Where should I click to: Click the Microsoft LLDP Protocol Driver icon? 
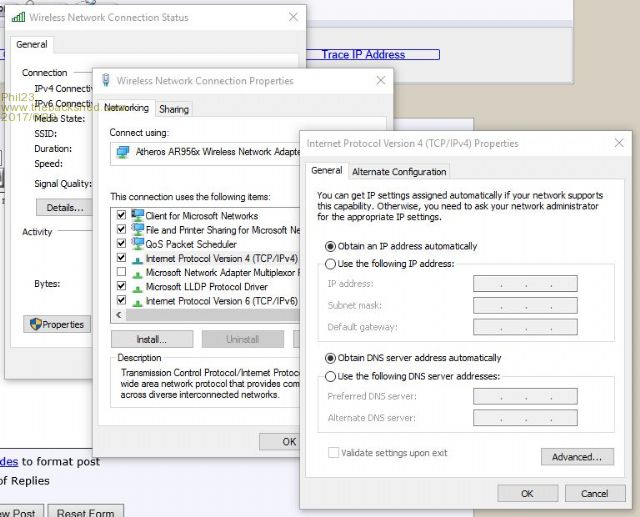pos(137,286)
